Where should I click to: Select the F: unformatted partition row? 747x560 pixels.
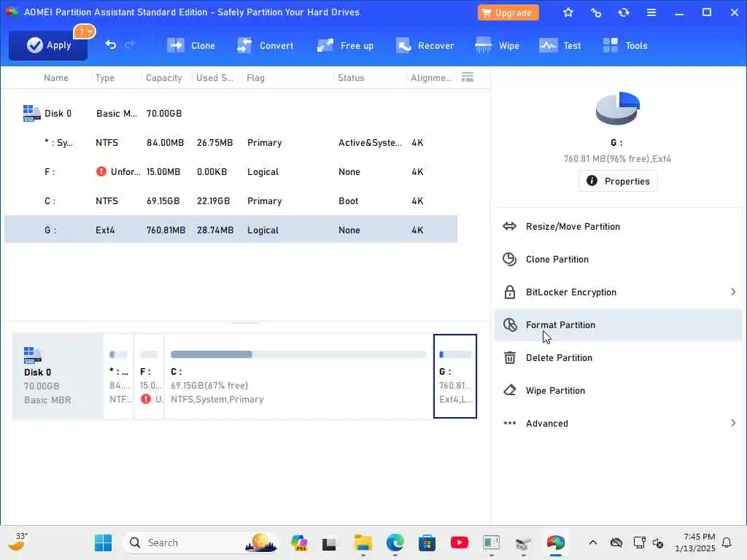[231, 171]
